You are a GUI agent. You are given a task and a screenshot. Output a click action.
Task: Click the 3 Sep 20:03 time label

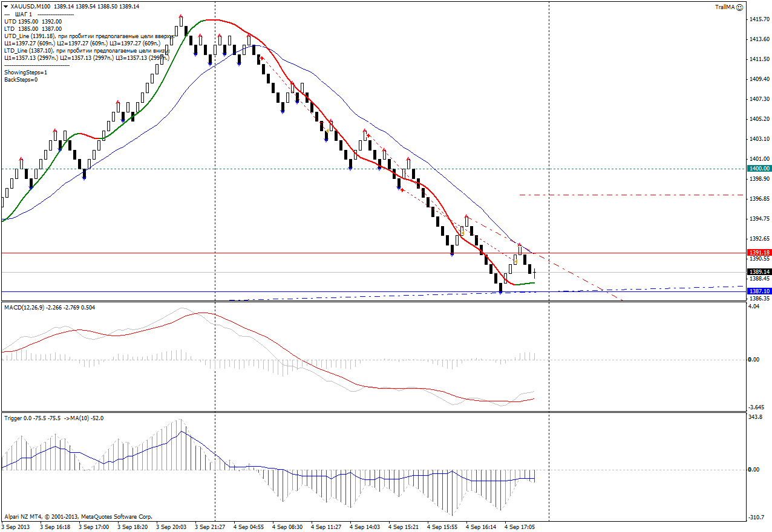pos(171,527)
